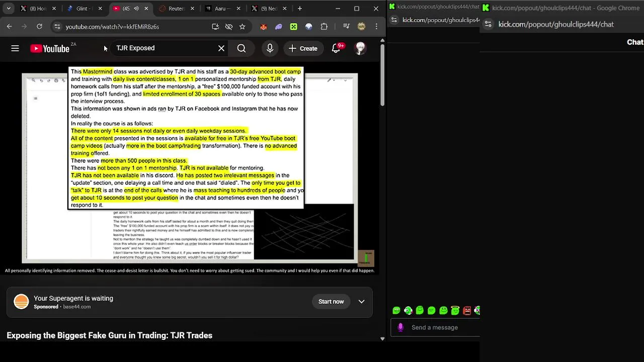This screenshot has height=362, width=644.
Task: Click 'Your Superagent is waiting' ad title
Action: pos(73,298)
